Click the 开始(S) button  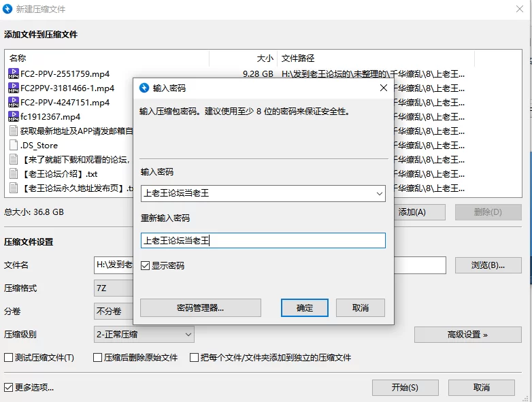405,388
